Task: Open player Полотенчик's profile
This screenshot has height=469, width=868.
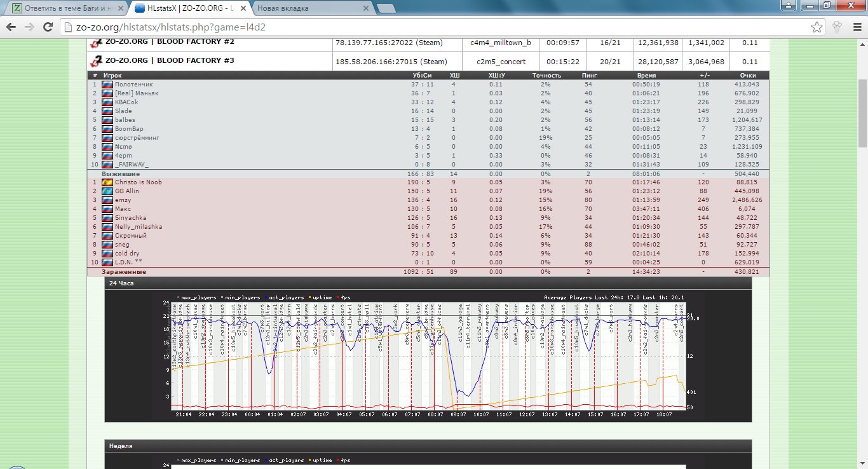Action: 133,85
